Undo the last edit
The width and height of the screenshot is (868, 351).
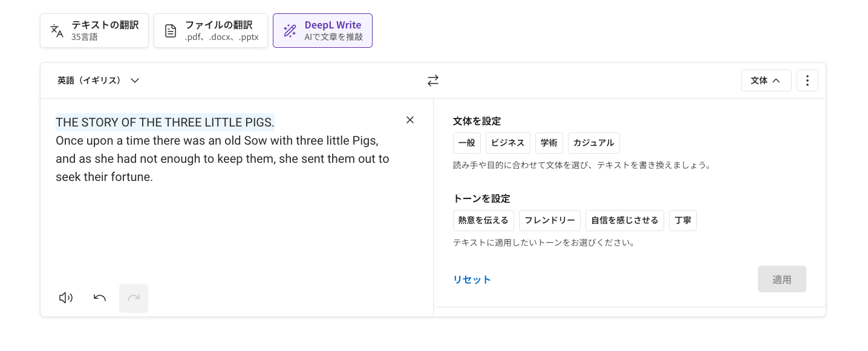(x=100, y=298)
